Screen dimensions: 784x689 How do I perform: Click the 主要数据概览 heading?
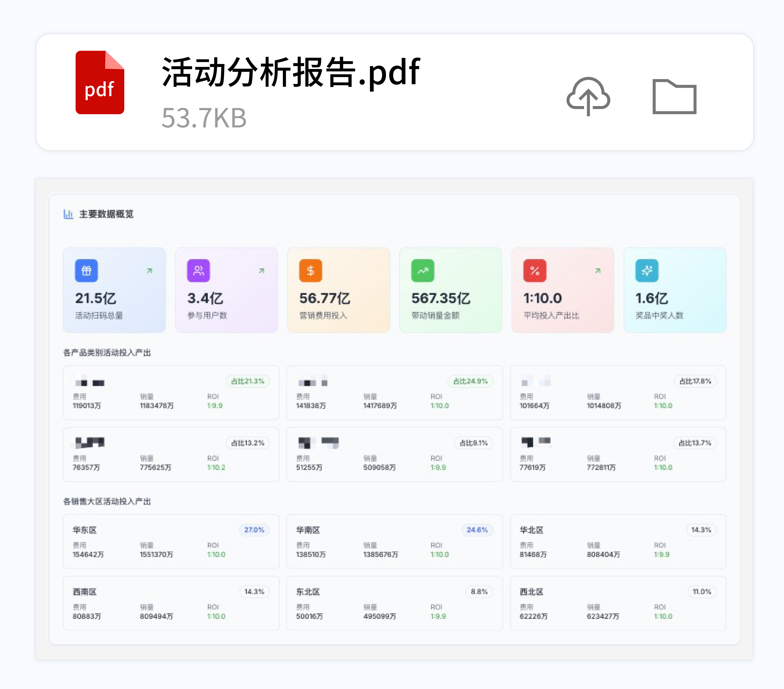tap(106, 214)
